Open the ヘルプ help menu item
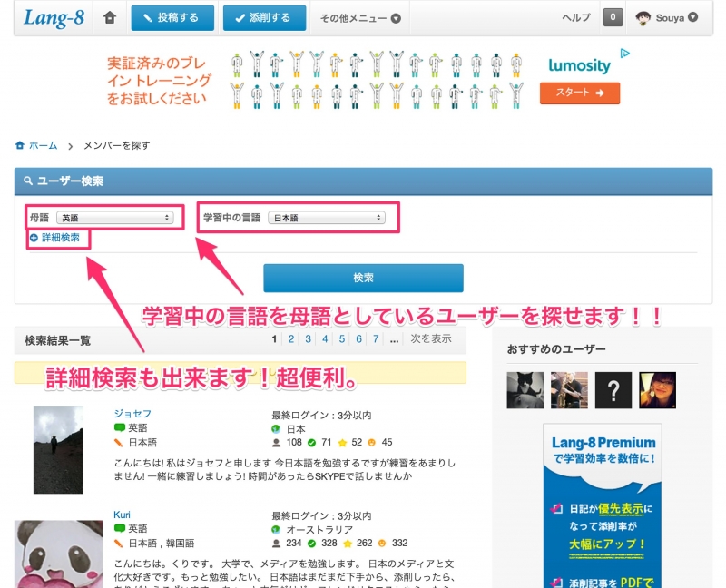 coord(575,18)
